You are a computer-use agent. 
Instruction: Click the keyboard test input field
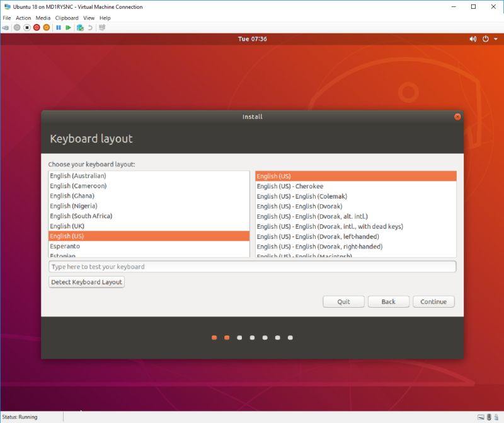(x=252, y=266)
